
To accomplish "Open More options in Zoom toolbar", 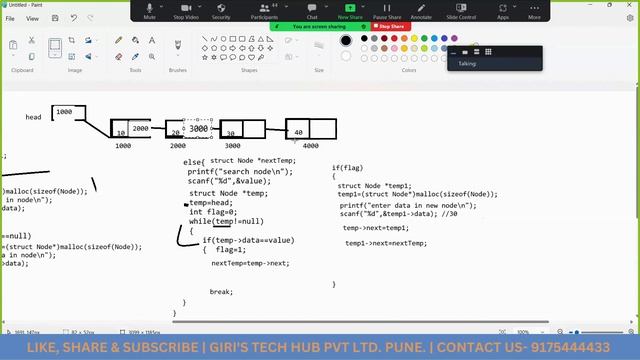I will point(534,11).
